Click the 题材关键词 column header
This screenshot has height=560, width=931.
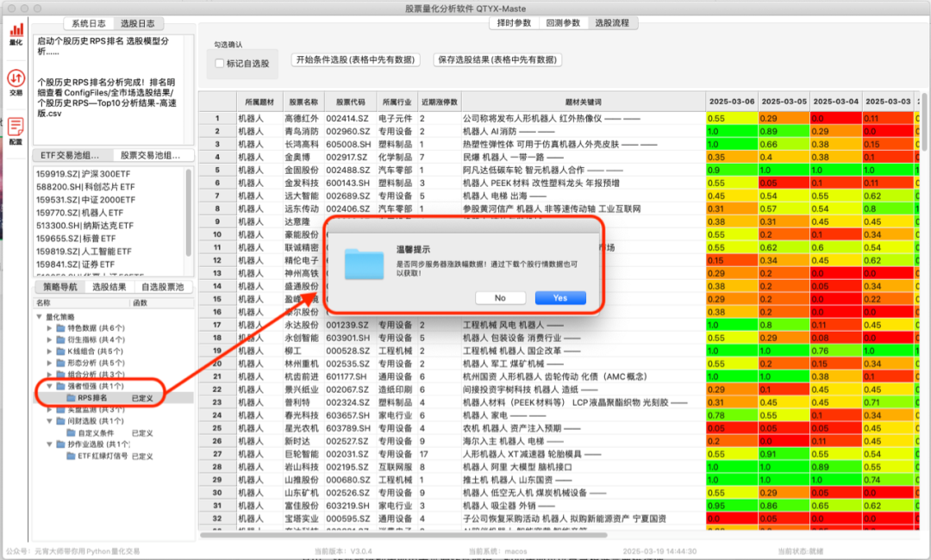pos(583,102)
